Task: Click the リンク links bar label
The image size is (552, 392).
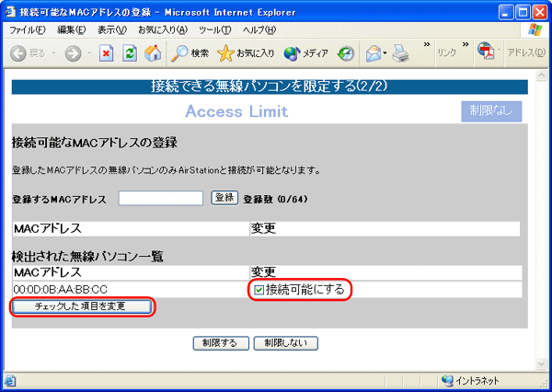Action: pos(447,52)
